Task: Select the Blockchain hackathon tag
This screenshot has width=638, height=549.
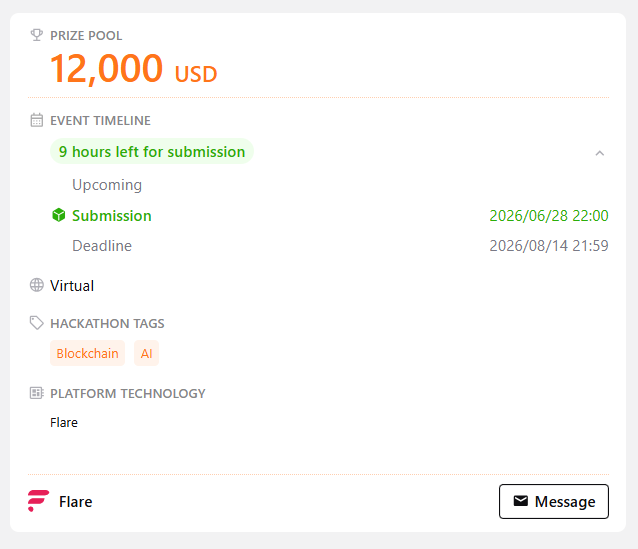Action: [x=87, y=353]
